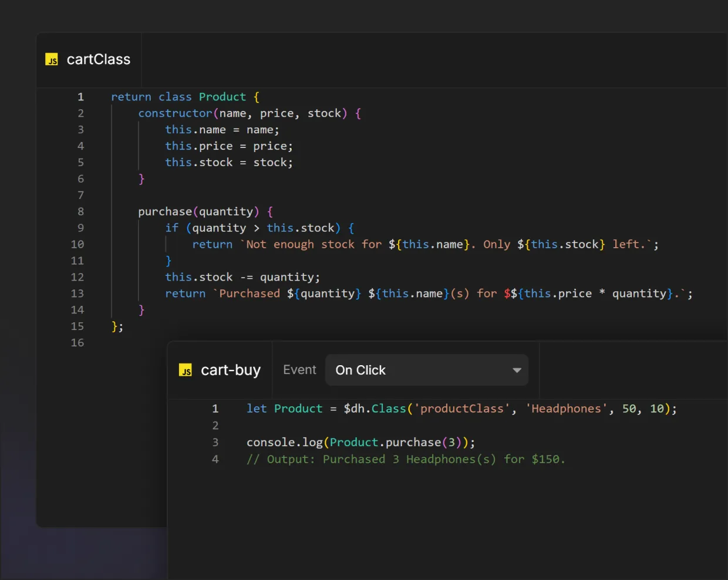Screen dimensions: 728x580
Task: Click 'this.stock -= quantity;' code line
Action: [x=242, y=278]
